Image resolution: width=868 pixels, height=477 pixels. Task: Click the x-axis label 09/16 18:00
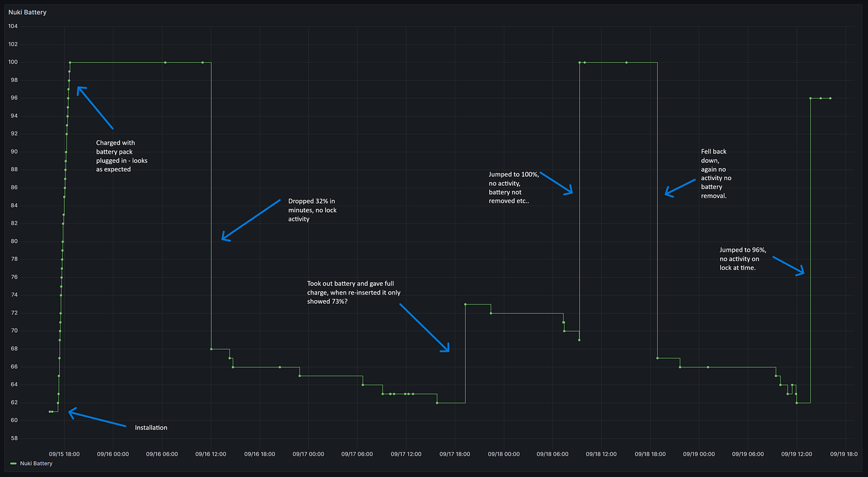coord(260,453)
